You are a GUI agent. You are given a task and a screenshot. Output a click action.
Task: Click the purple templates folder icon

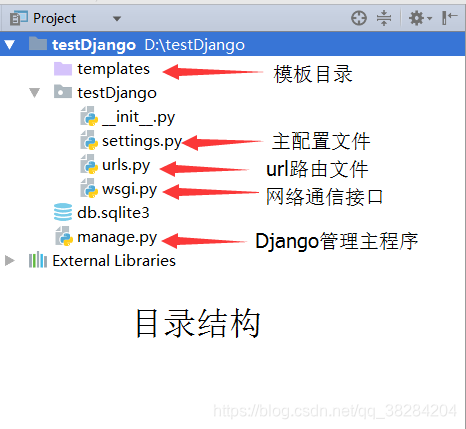coord(63,69)
